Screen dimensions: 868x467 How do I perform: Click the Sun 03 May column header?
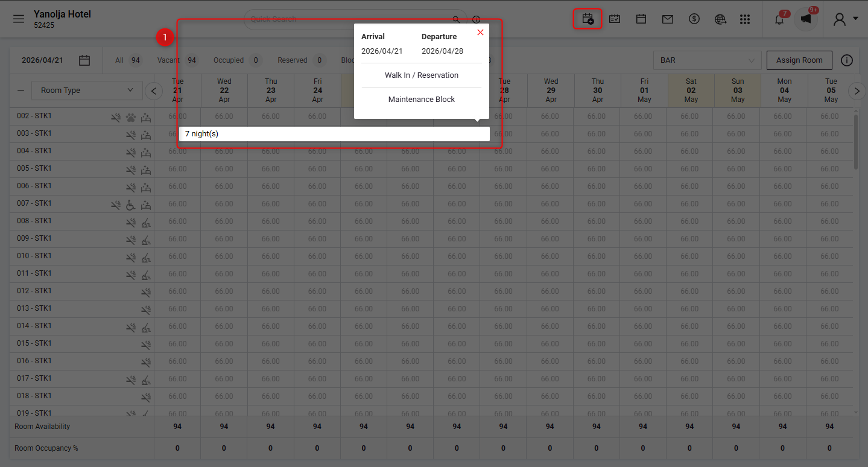[x=738, y=91]
